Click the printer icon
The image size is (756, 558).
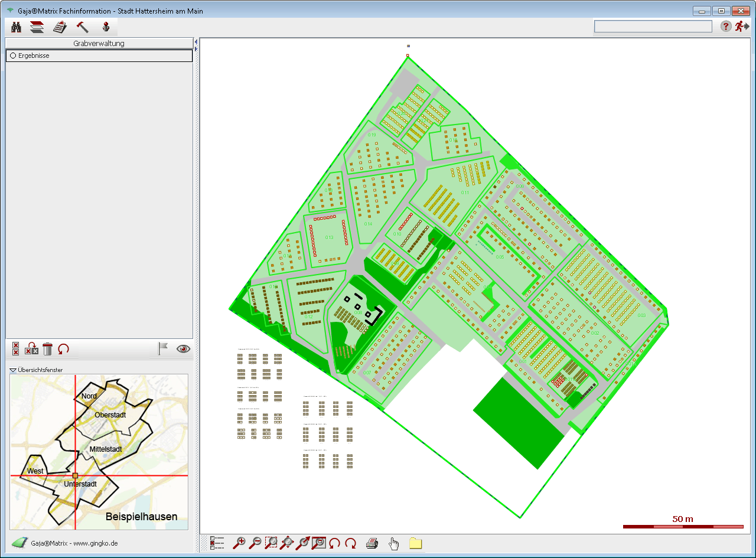(372, 543)
